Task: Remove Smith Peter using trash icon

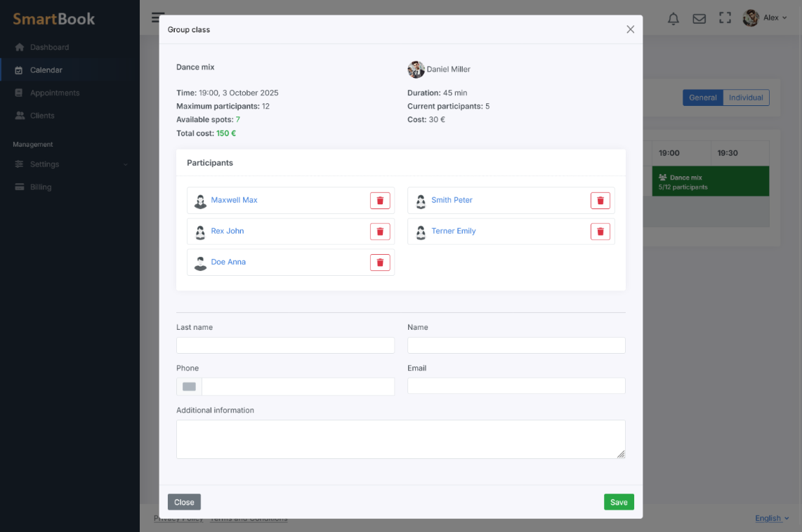Action: point(600,201)
